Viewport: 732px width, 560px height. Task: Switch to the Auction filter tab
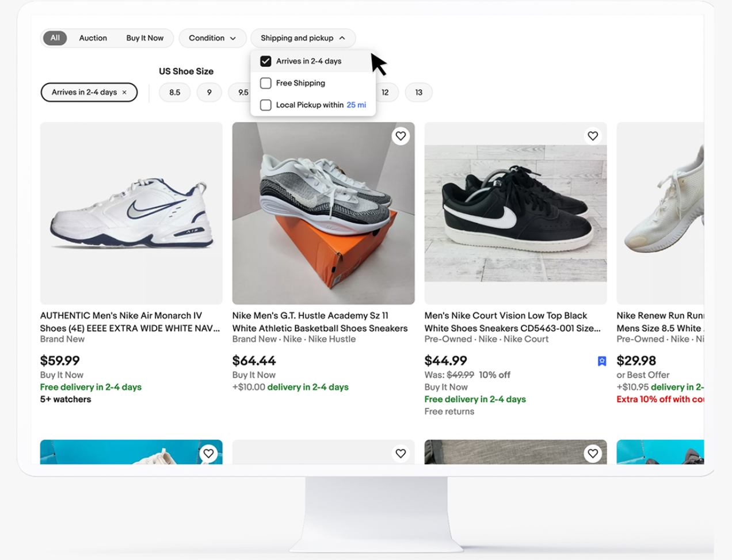(93, 38)
